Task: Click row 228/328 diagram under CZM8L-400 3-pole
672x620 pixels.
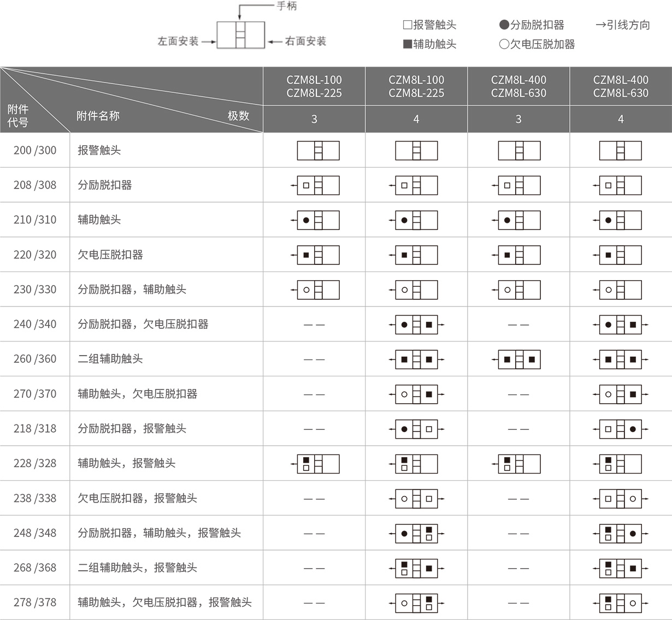Action: pos(518,464)
